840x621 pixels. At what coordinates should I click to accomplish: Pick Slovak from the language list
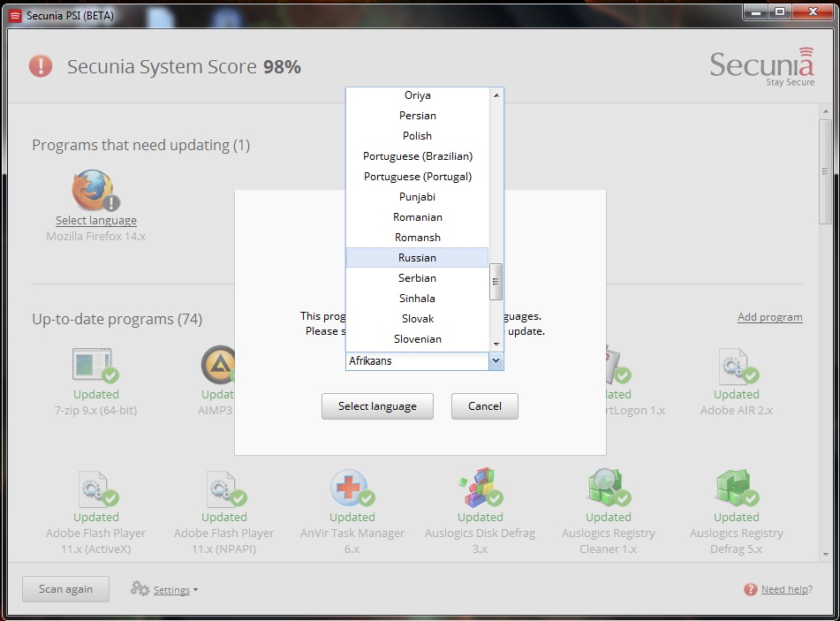417,319
